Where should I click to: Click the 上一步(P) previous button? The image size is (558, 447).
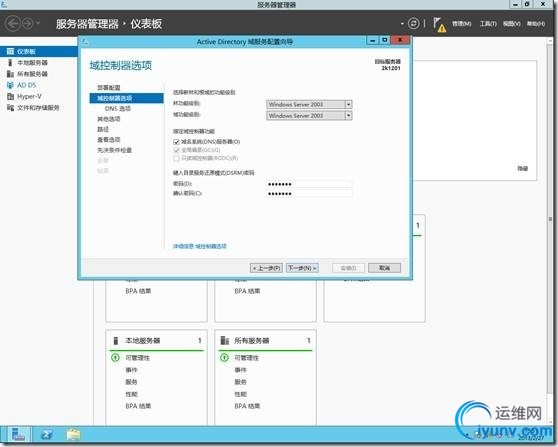(x=266, y=268)
